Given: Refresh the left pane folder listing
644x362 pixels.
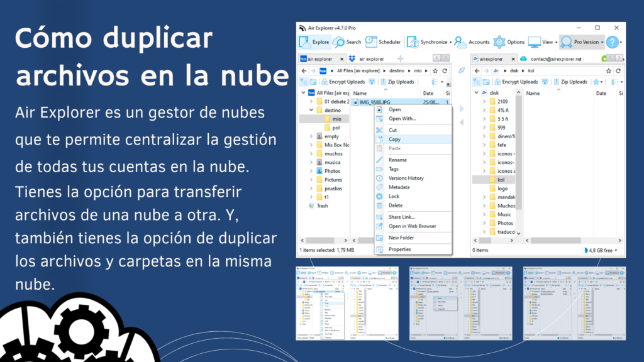Looking at the screenshot, I should tap(445, 70).
